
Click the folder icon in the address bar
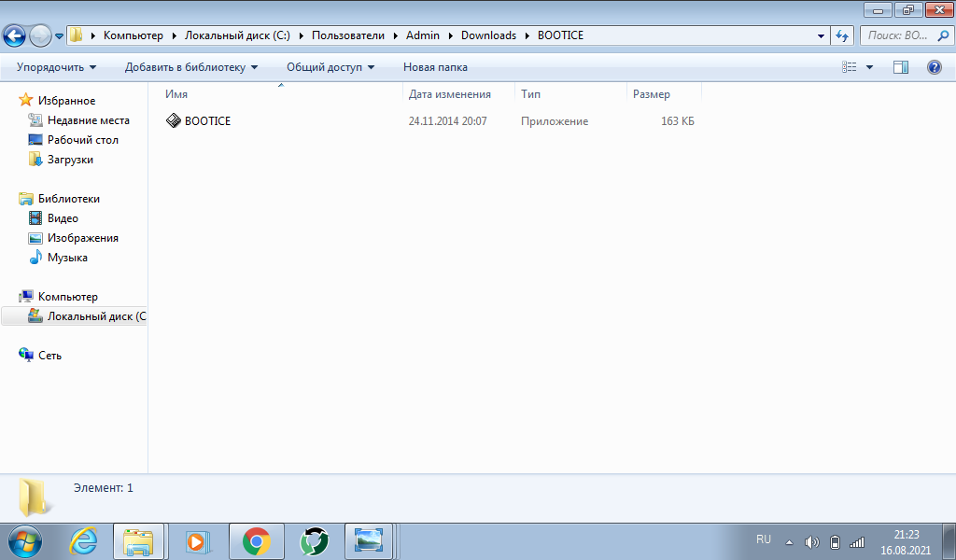click(x=76, y=35)
